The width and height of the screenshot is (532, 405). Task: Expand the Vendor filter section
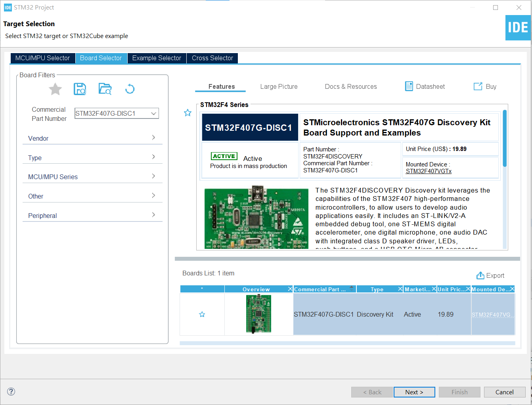(92, 138)
